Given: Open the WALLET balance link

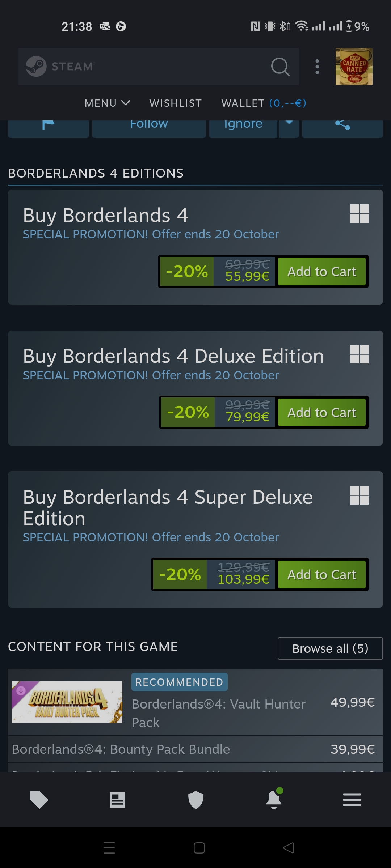Looking at the screenshot, I should pyautogui.click(x=264, y=103).
